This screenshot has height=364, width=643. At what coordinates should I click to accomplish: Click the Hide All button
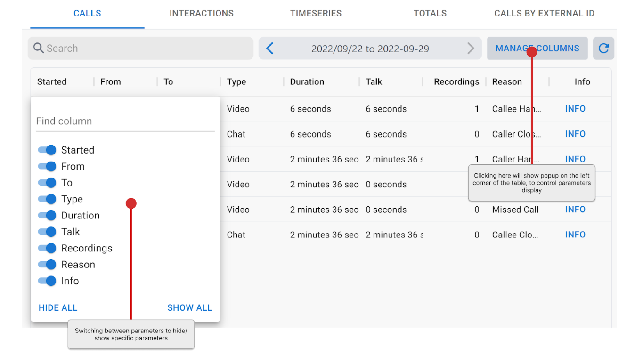point(58,308)
